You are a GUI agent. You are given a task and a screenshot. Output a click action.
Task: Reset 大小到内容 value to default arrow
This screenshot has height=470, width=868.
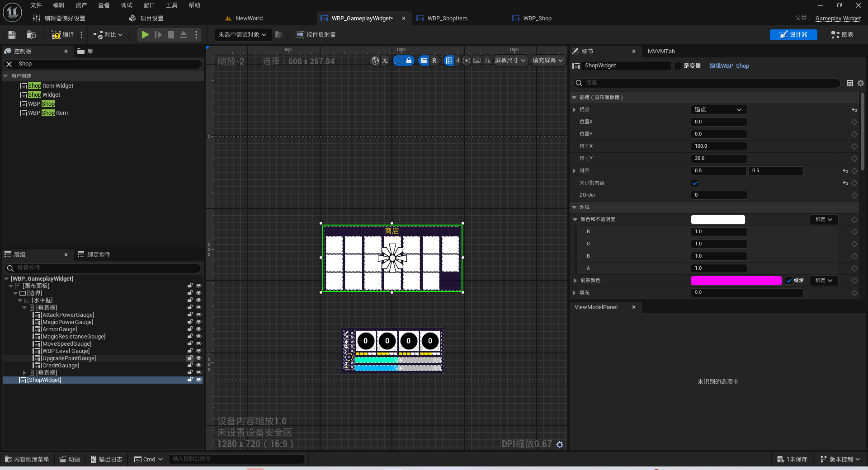(x=845, y=183)
